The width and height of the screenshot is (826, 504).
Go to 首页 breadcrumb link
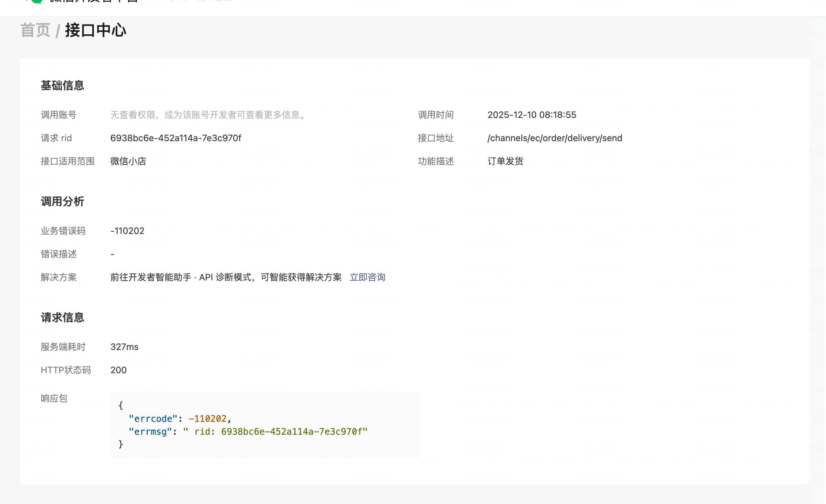35,31
